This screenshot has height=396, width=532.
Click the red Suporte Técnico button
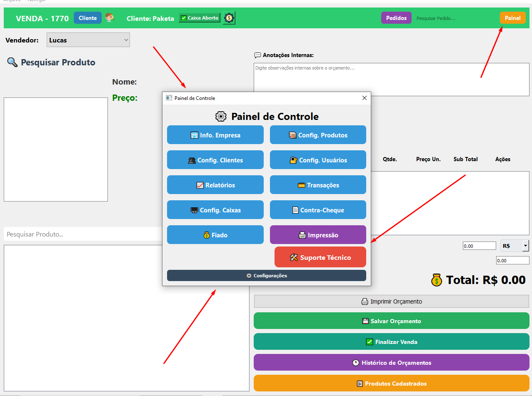click(320, 257)
